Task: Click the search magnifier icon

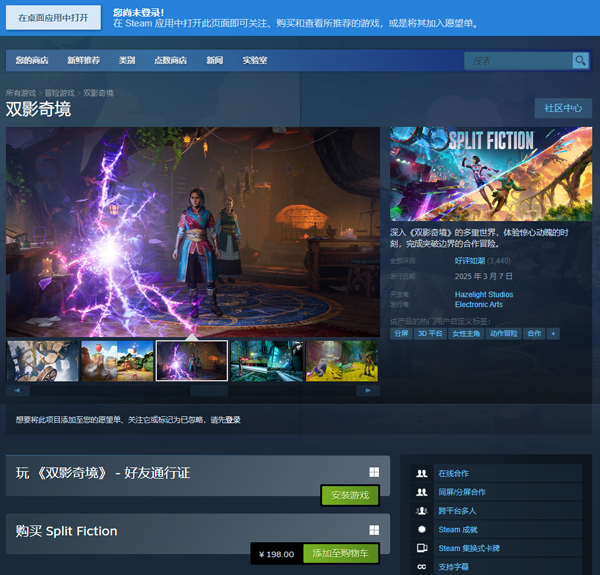Action: [580, 60]
